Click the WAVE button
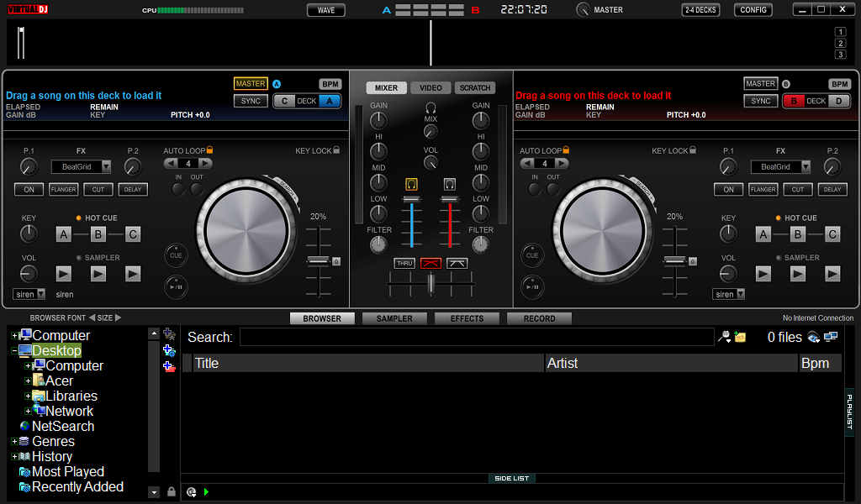 pyautogui.click(x=326, y=10)
